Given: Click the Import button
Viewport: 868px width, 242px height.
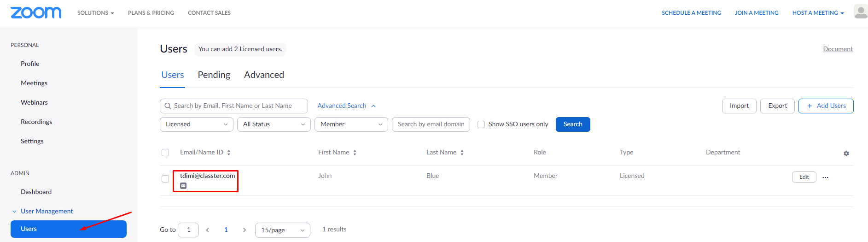Looking at the screenshot, I should (739, 106).
